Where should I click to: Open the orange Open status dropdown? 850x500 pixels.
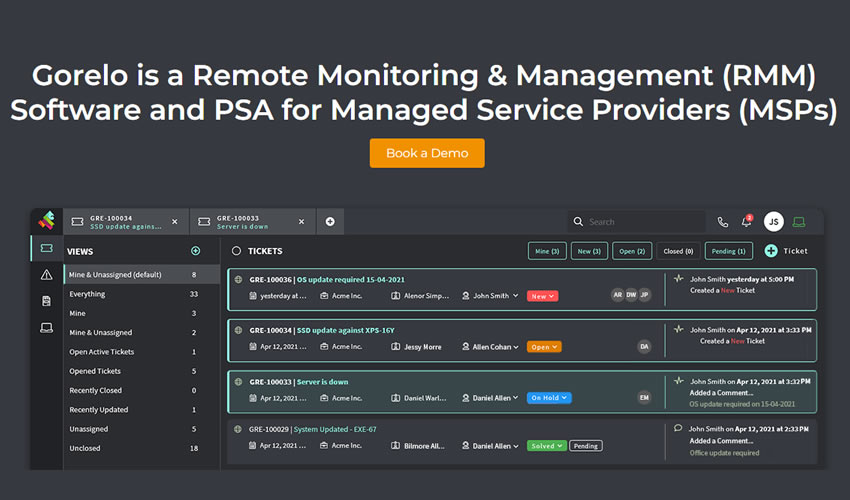[x=544, y=347]
